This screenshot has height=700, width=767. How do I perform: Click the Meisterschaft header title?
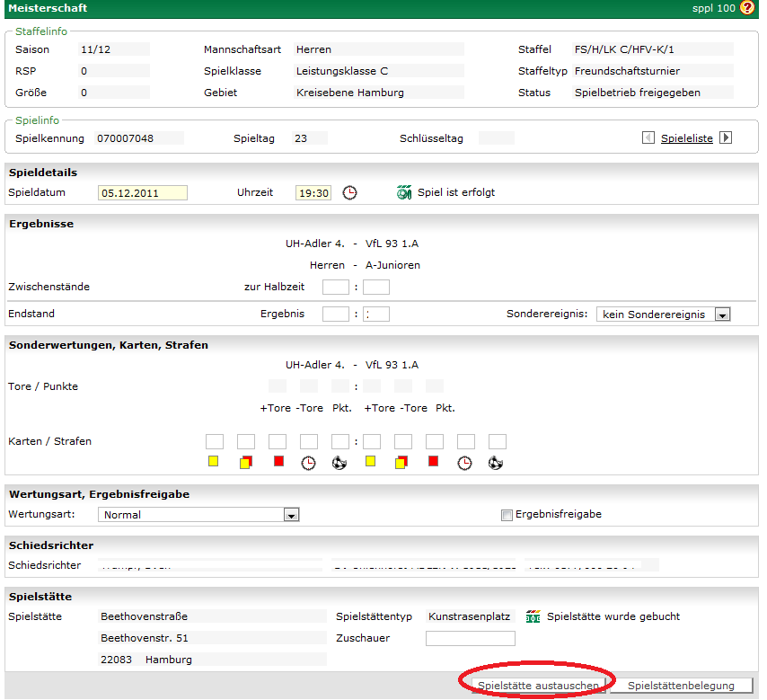pyautogui.click(x=48, y=8)
